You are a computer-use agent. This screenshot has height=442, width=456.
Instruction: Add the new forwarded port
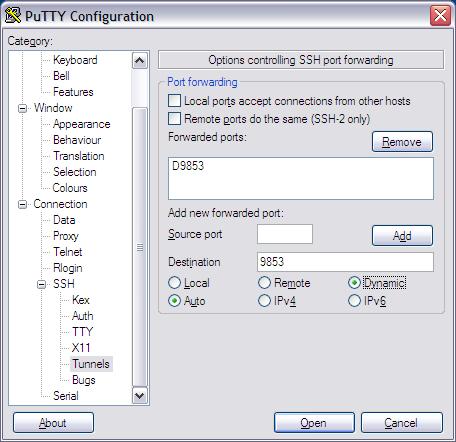[402, 236]
